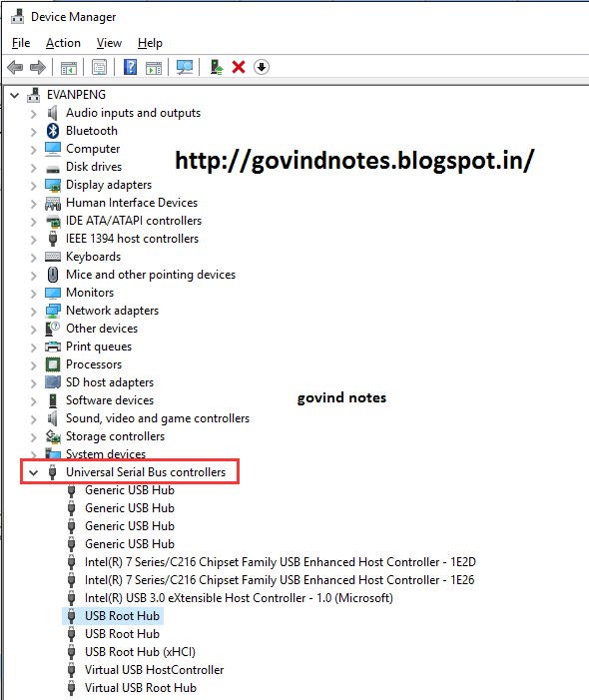Image resolution: width=589 pixels, height=700 pixels.
Task: Click Update driver software toolbar icon
Action: tap(217, 68)
